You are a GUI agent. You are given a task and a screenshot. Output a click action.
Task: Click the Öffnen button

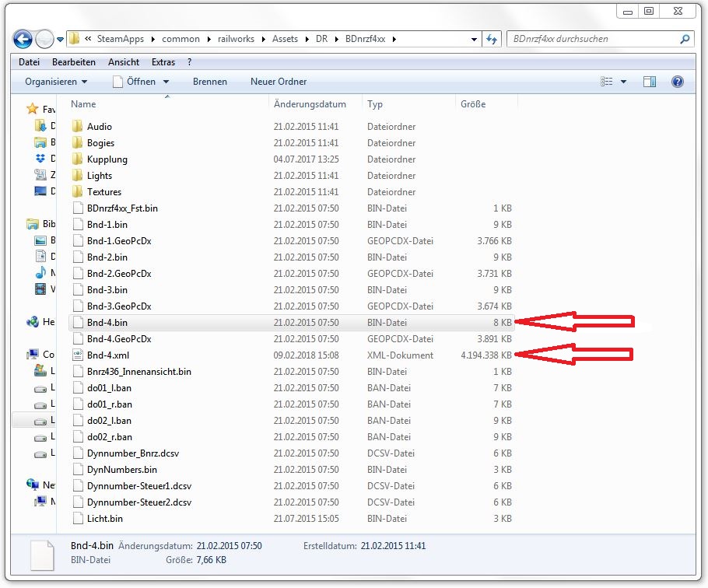134,82
